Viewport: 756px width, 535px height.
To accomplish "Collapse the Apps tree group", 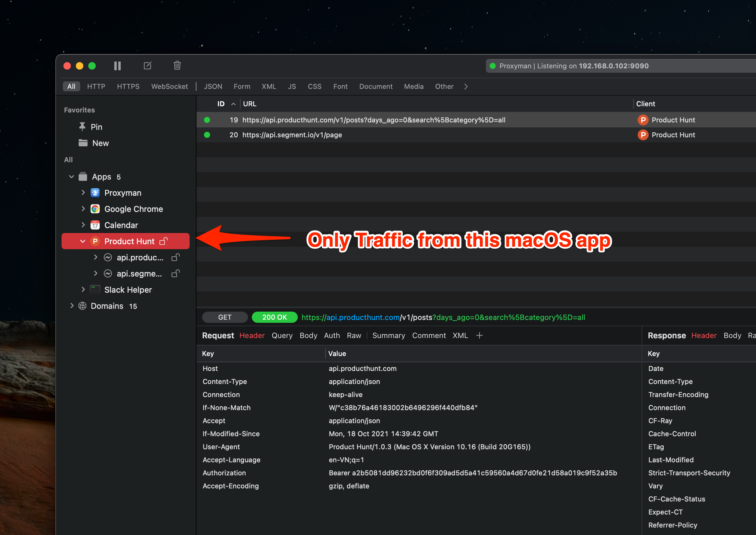I will tap(71, 177).
